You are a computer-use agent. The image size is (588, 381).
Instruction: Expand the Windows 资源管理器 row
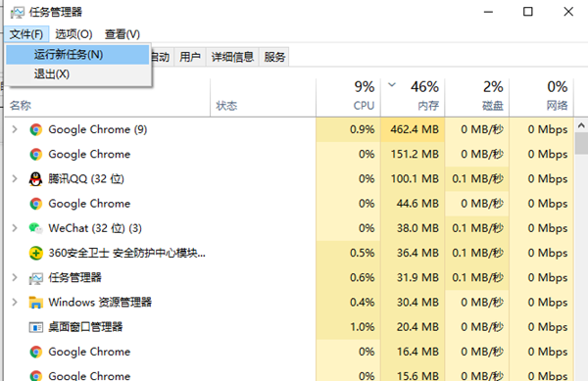pos(15,302)
